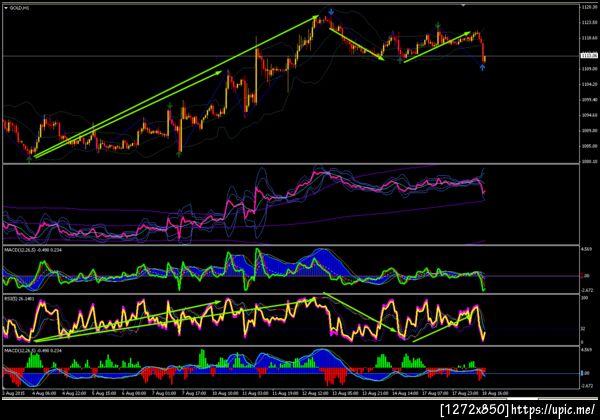Image resolution: width=600 pixels, height=420 pixels.
Task: Open the GOLD chart symbol dropdown triangle
Action: [x=6, y=8]
